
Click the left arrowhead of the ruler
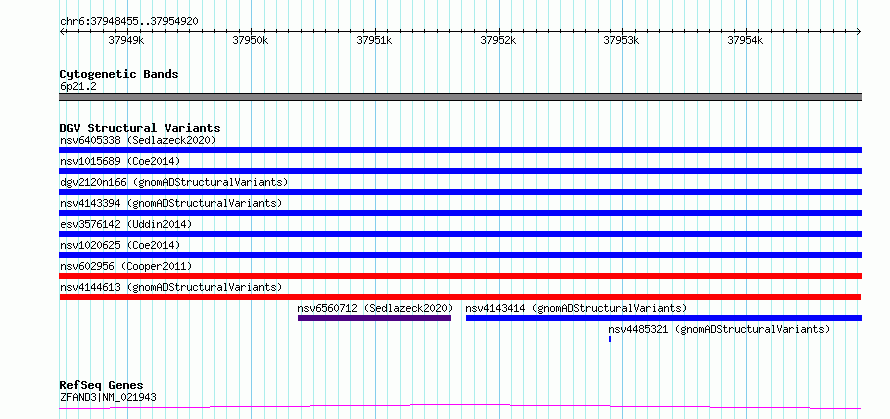(x=62, y=31)
